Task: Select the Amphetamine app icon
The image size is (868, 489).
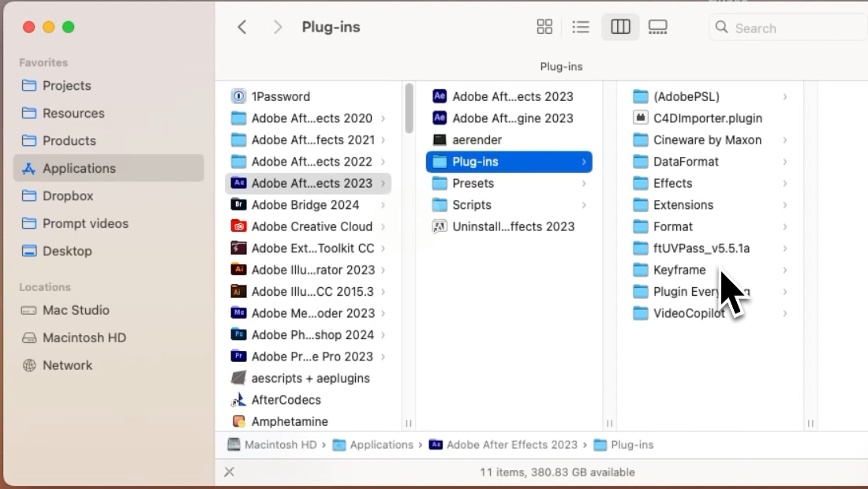Action: tap(238, 421)
